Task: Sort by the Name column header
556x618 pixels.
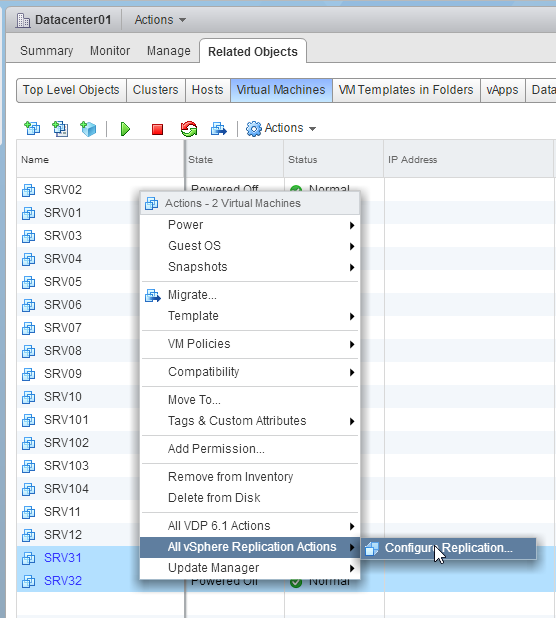Action: [x=100, y=159]
